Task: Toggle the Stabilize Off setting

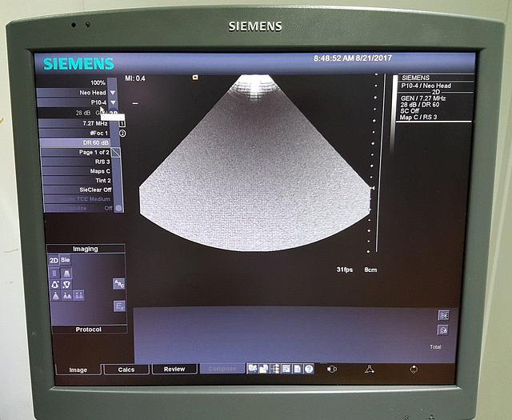Action: 78,208
